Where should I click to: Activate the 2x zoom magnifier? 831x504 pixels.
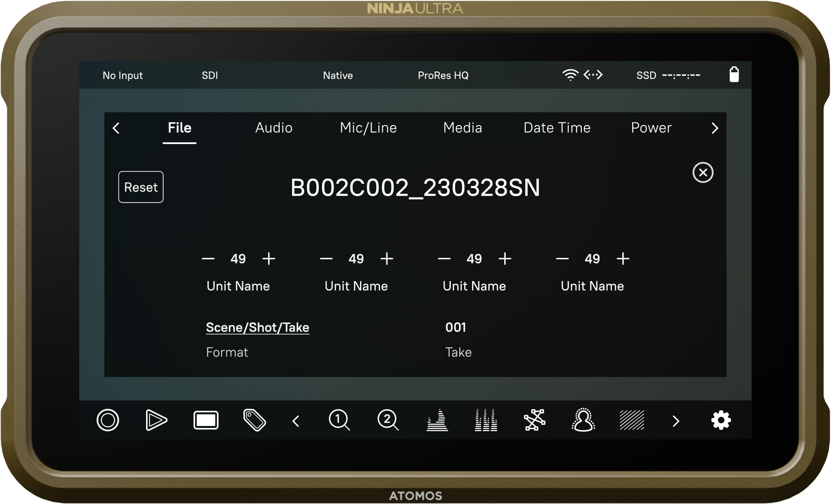point(388,420)
